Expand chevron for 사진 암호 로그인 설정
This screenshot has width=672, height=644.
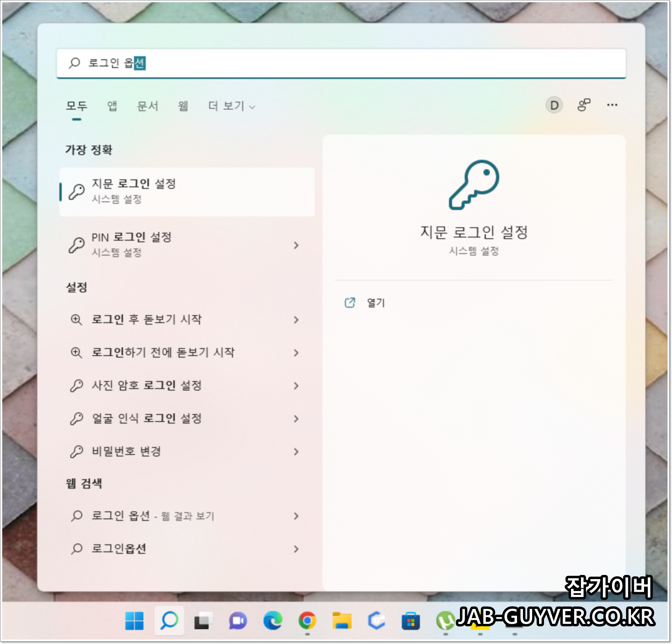[296, 385]
